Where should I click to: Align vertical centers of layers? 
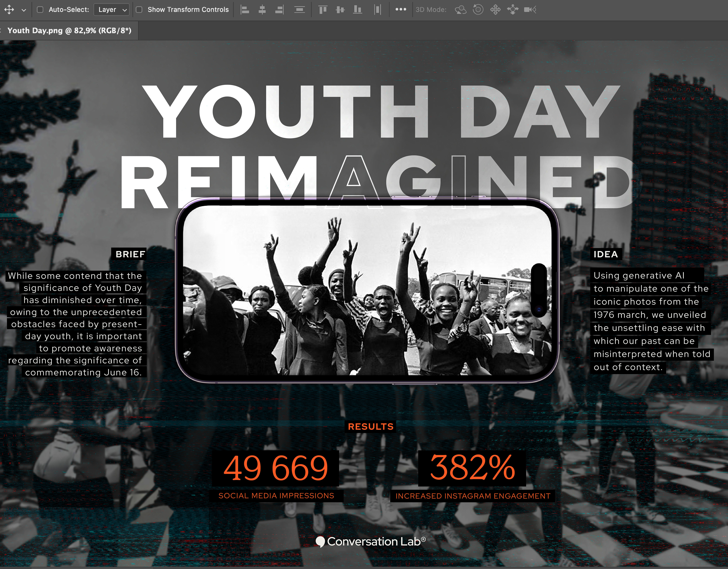340,10
